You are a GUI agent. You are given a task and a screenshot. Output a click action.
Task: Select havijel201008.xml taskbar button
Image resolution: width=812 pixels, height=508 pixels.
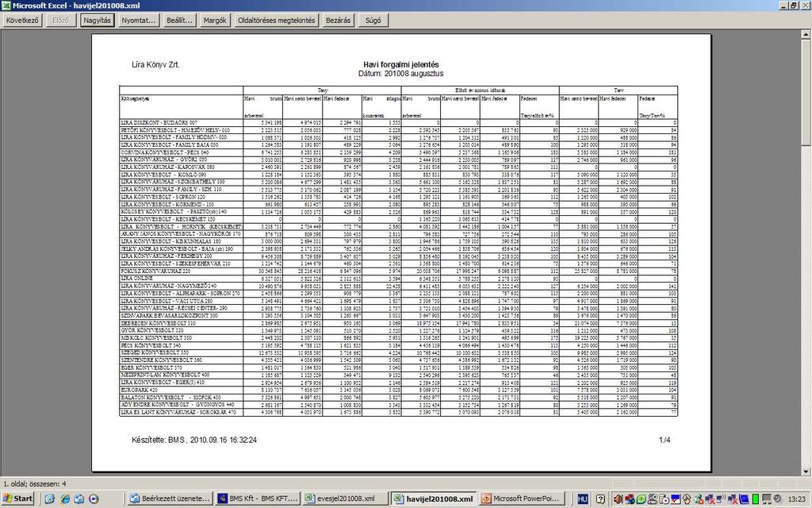(434, 498)
